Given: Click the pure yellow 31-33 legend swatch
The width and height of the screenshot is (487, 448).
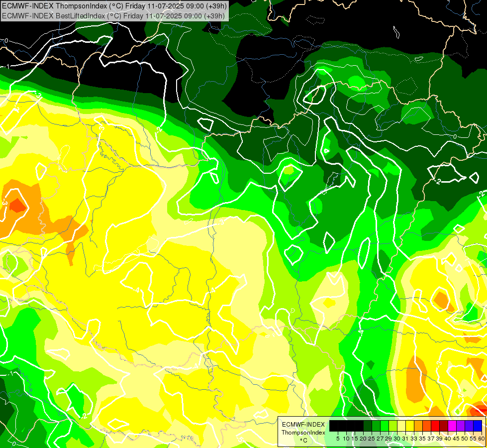Looking at the screenshot, I should [410, 426].
